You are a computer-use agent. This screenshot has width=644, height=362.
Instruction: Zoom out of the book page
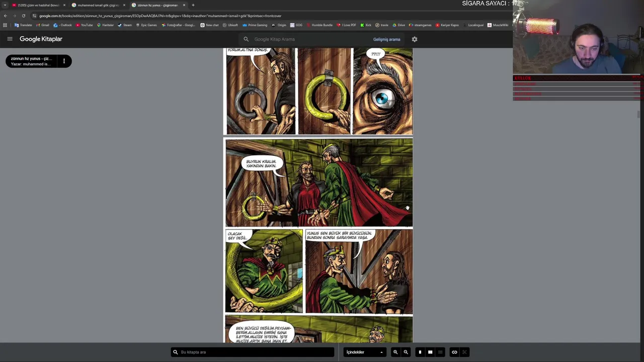[406, 352]
